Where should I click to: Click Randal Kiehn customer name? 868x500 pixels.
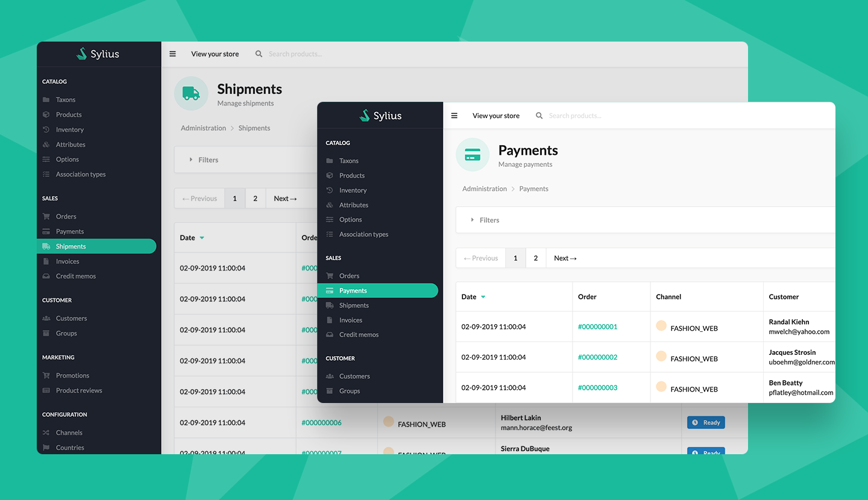click(x=789, y=322)
